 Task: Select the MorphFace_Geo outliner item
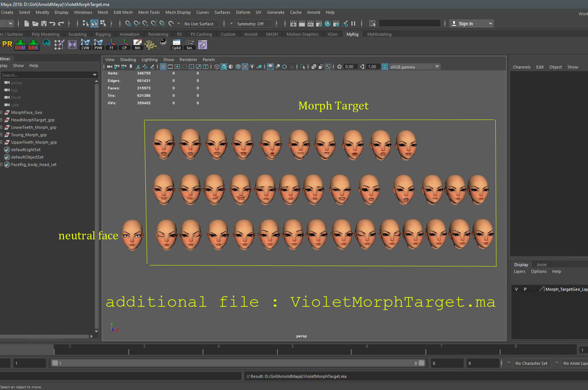coord(26,113)
